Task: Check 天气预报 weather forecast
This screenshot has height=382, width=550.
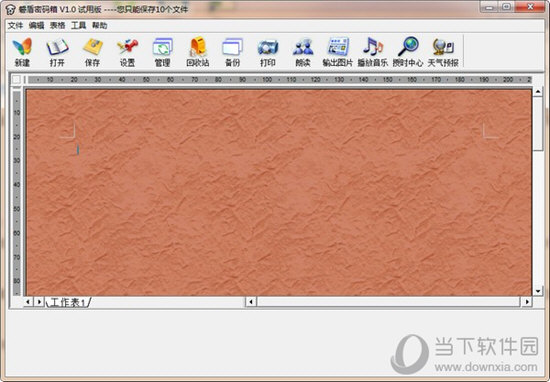Action: pyautogui.click(x=443, y=52)
